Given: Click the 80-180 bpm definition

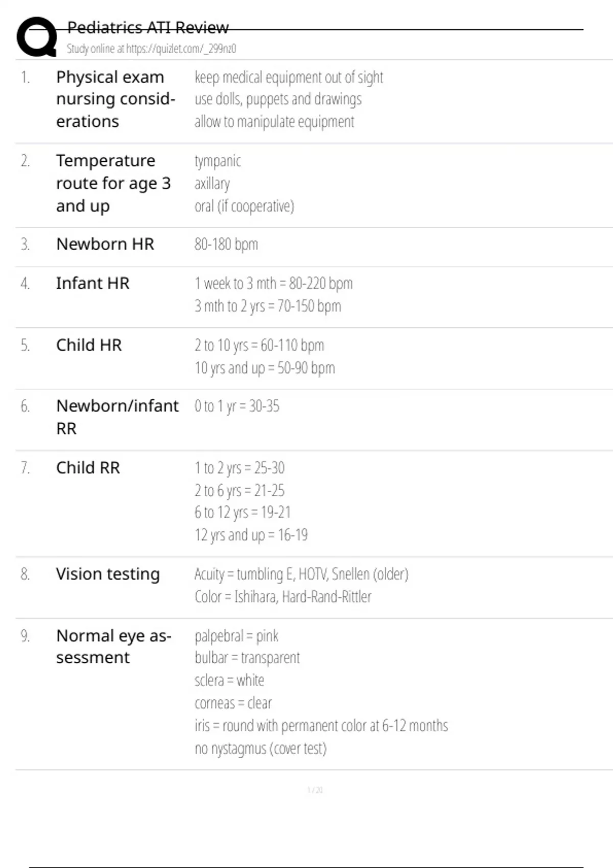Looking at the screenshot, I should click(x=226, y=244).
